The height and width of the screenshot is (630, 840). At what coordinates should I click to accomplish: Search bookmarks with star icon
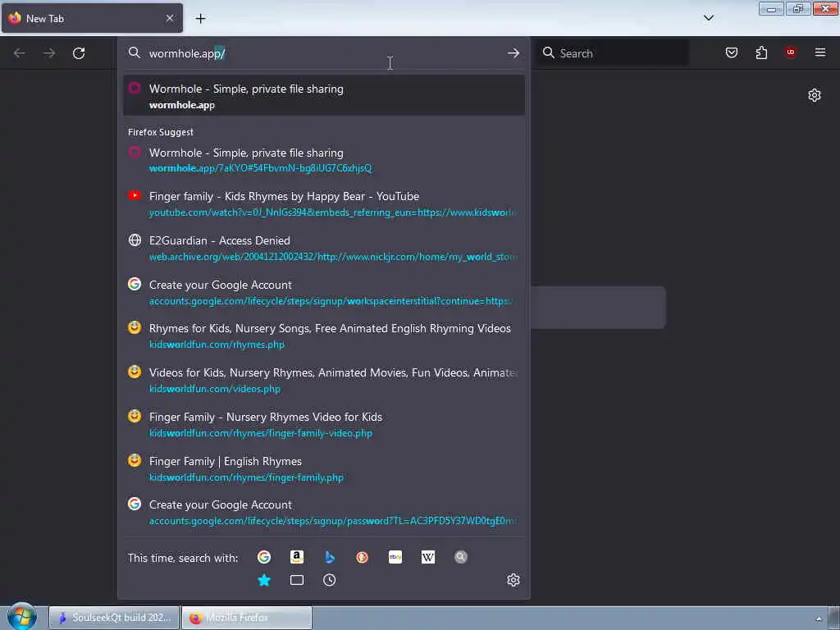point(263,580)
